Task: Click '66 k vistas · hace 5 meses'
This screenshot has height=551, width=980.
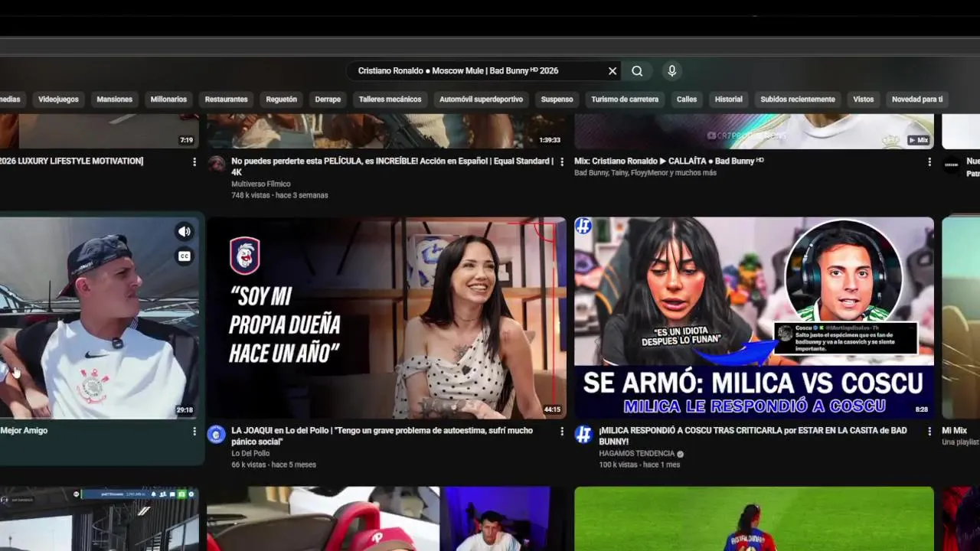Action: (273, 465)
